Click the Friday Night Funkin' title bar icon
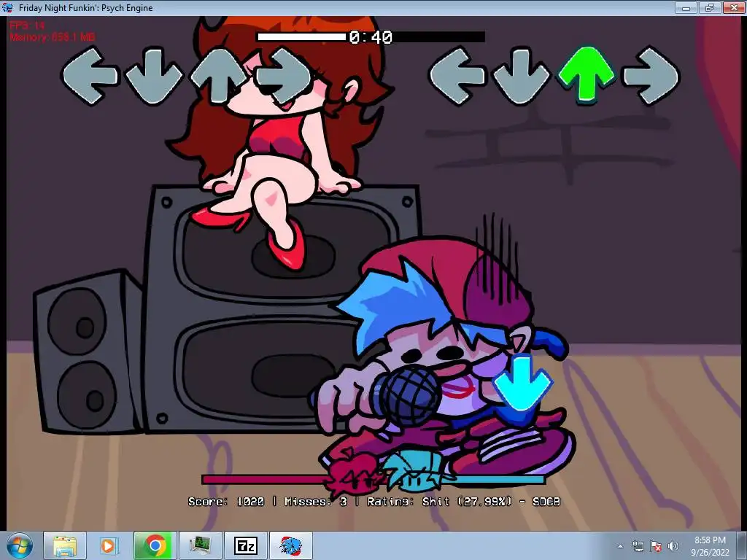747x560 pixels. [x=7, y=7]
